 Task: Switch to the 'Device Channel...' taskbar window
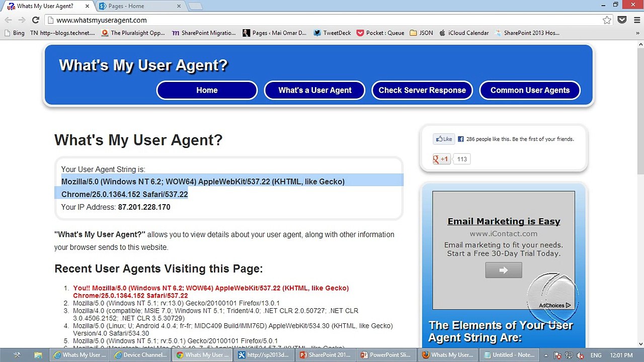[141, 355]
